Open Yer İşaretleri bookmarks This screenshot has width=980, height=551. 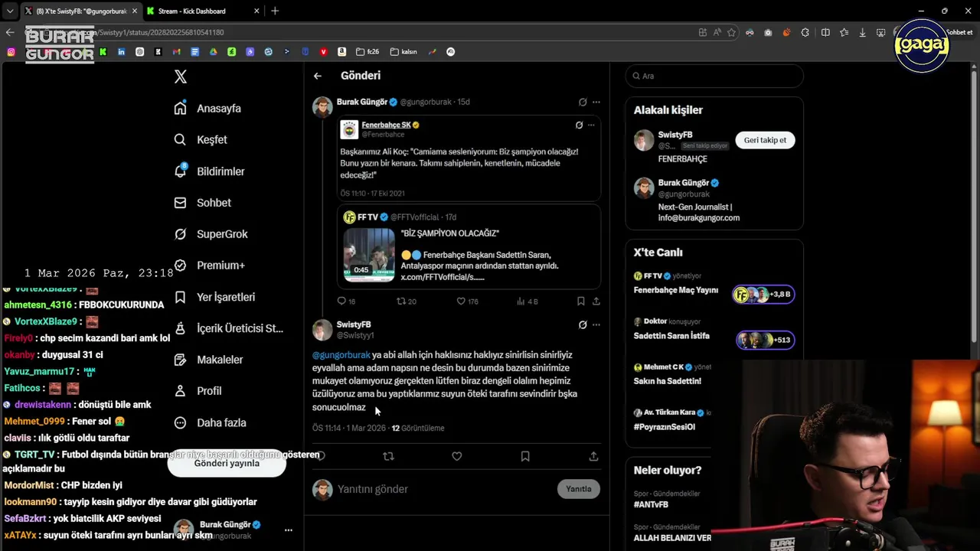point(214,297)
